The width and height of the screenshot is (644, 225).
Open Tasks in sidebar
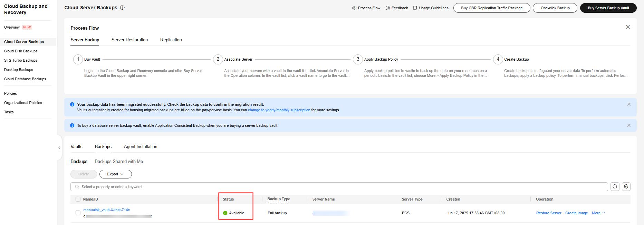tap(9, 112)
